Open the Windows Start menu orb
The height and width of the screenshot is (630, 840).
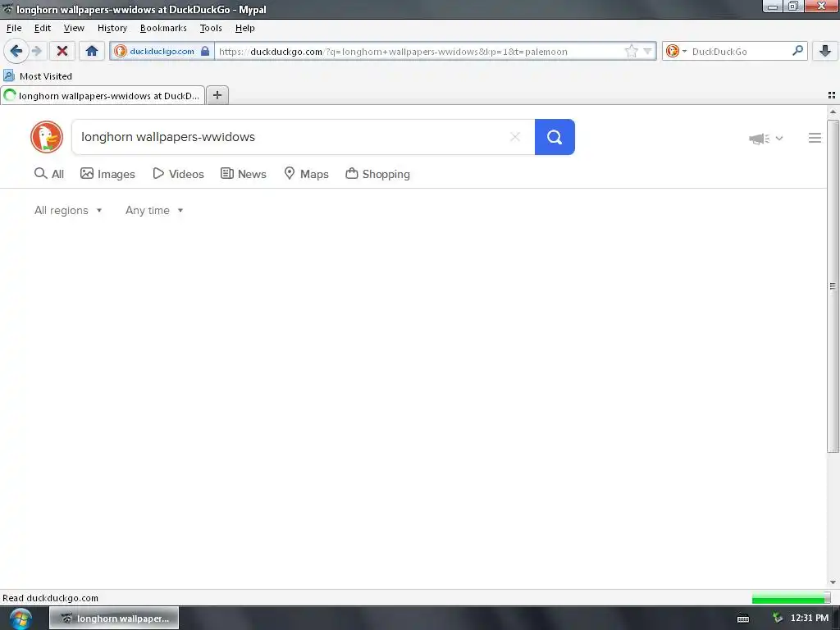(x=21, y=619)
